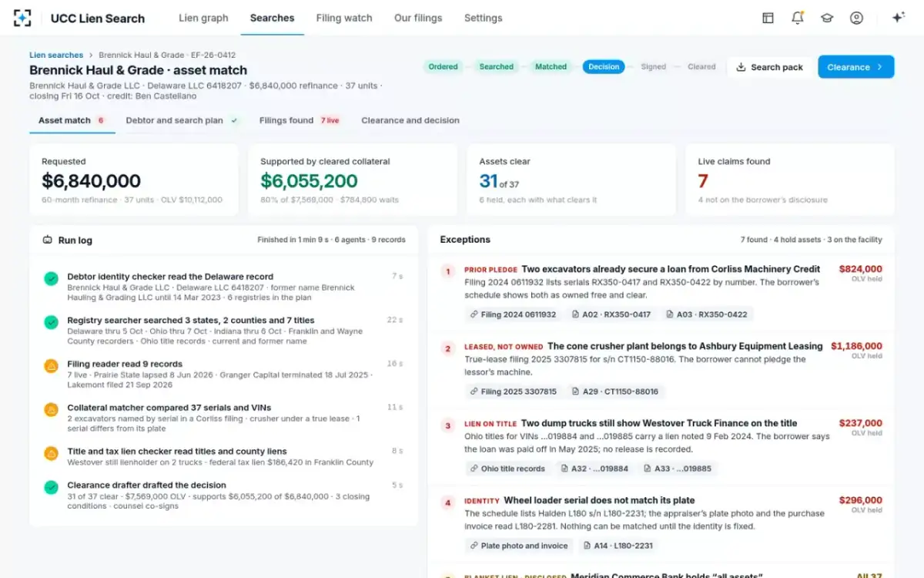
Task: Click the Signed progress step
Action: tap(654, 67)
